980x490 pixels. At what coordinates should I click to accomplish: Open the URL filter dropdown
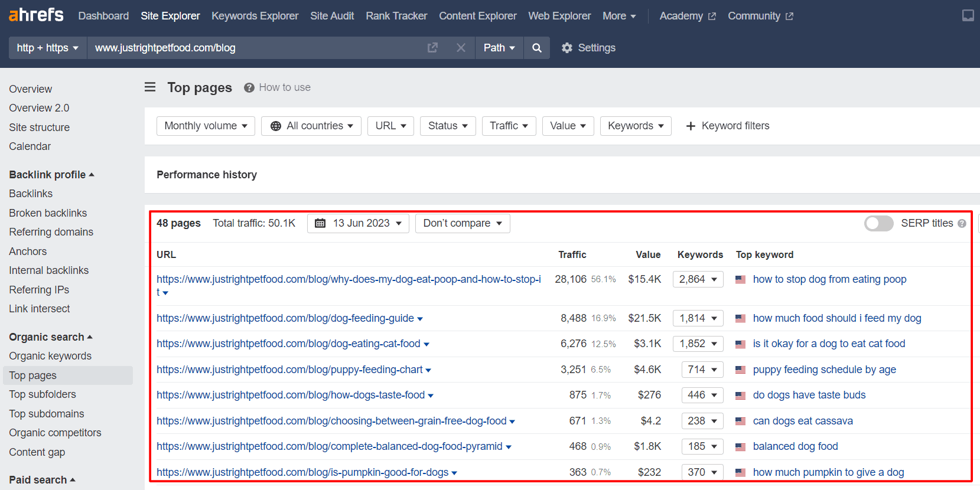(x=390, y=126)
